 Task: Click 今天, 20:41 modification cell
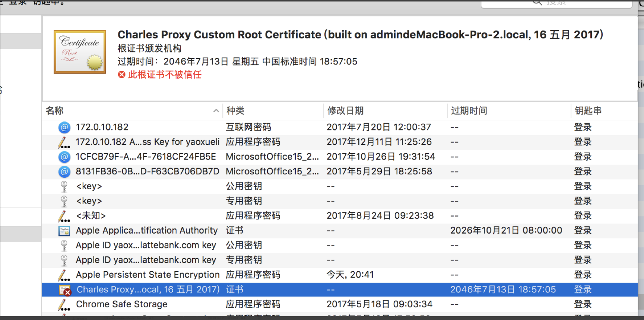350,275
